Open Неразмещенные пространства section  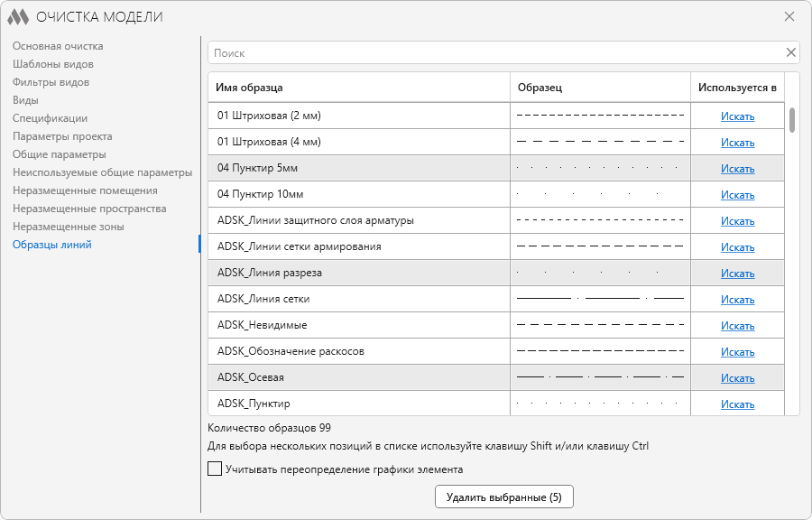[x=89, y=209]
